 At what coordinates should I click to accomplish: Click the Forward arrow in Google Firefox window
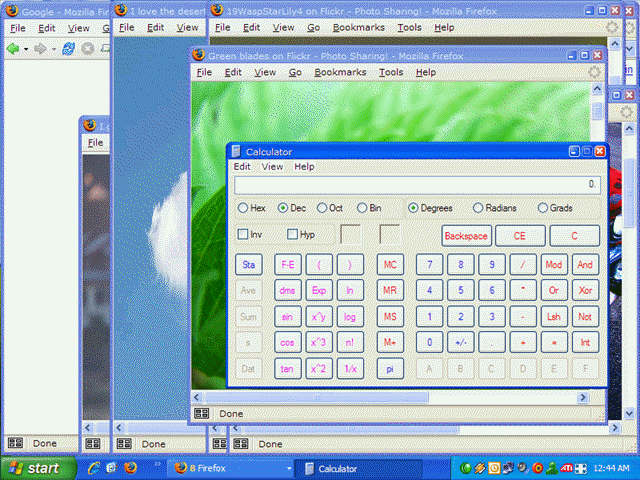40,49
